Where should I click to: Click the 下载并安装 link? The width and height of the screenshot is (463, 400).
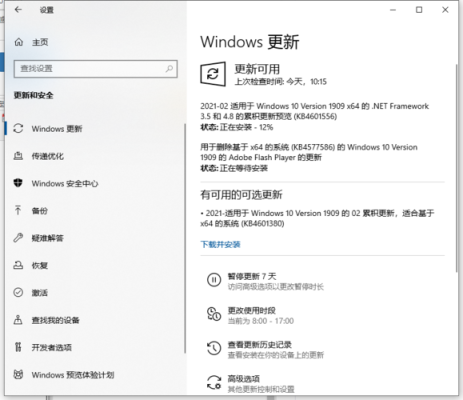click(x=220, y=244)
